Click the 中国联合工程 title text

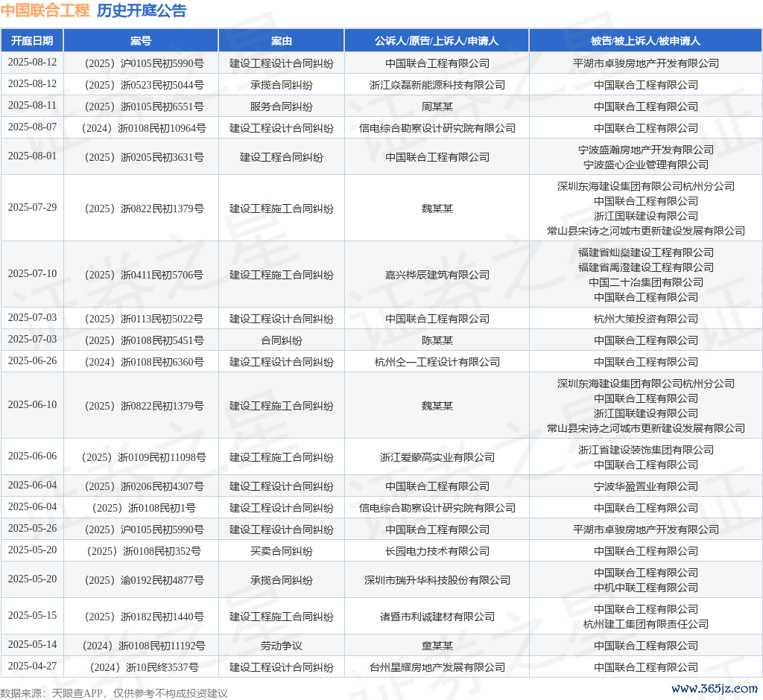(x=45, y=11)
